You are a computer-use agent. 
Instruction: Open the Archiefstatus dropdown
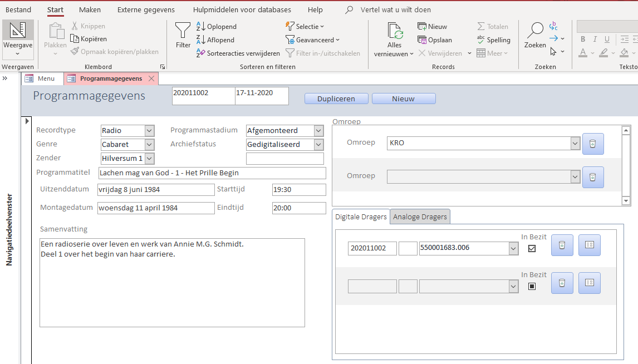(318, 145)
